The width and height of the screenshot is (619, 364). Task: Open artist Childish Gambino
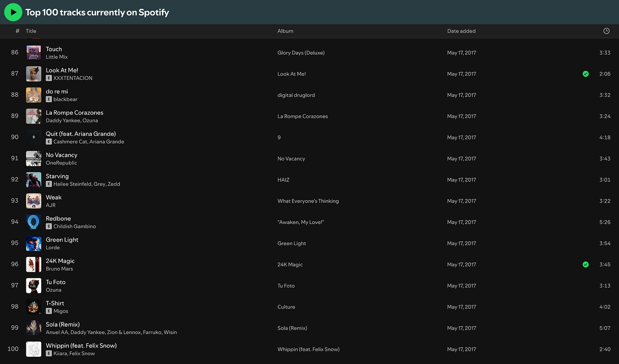[74, 226]
